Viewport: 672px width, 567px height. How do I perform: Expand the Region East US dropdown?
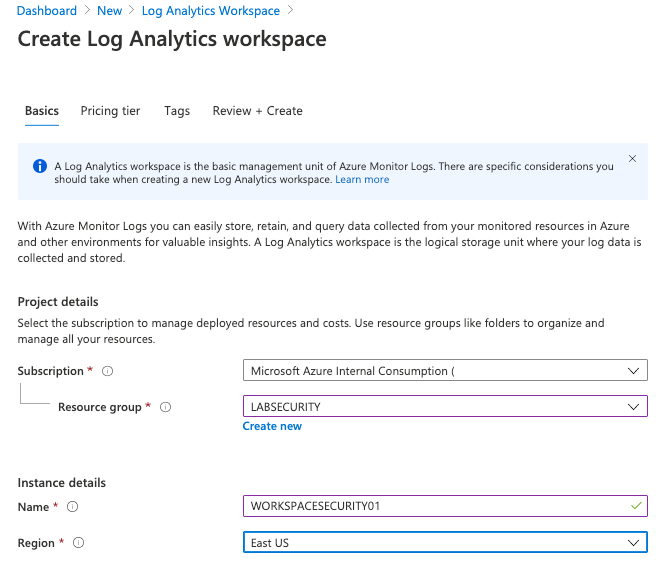click(631, 543)
